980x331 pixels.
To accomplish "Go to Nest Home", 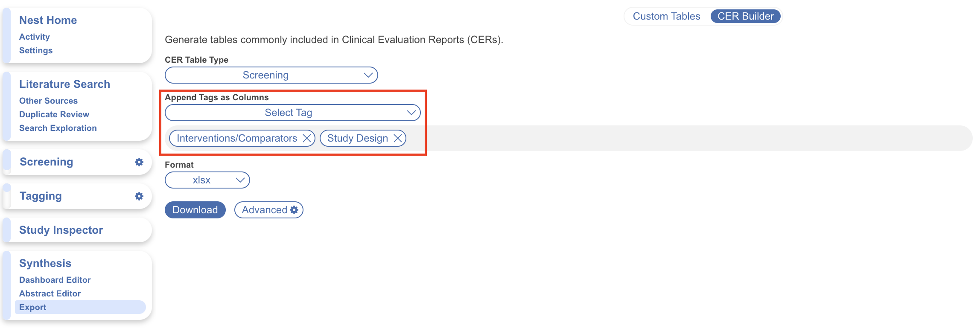I will coord(48,20).
